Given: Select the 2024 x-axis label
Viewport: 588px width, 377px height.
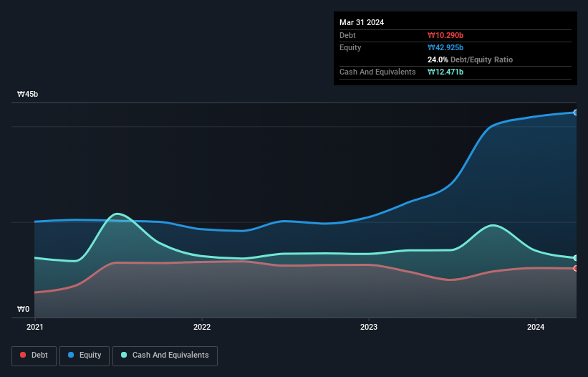Looking at the screenshot, I should coord(536,327).
